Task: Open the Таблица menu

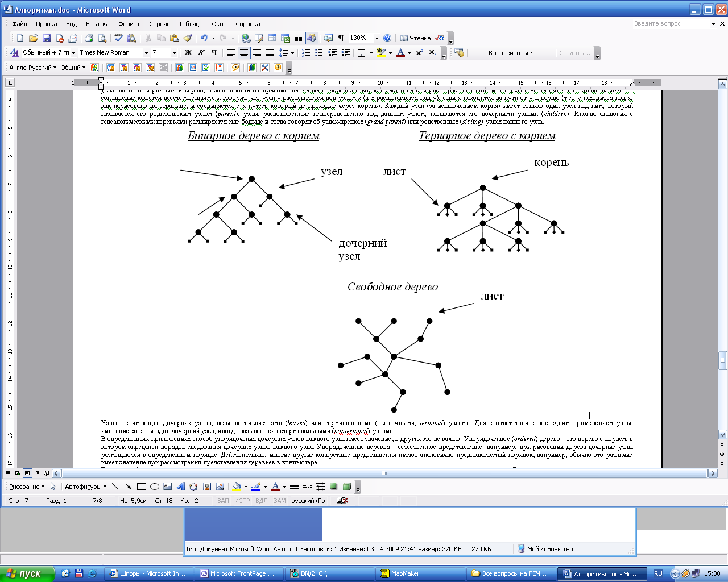Action: 191,24
